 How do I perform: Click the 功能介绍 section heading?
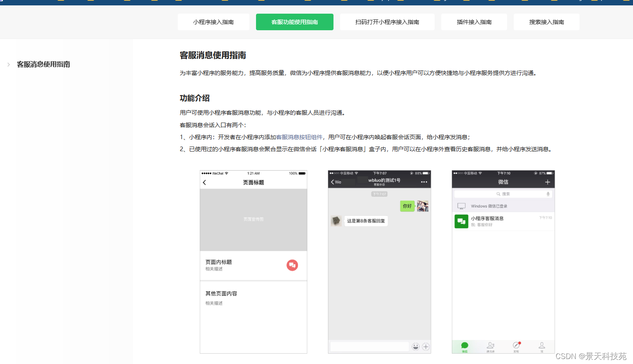195,98
